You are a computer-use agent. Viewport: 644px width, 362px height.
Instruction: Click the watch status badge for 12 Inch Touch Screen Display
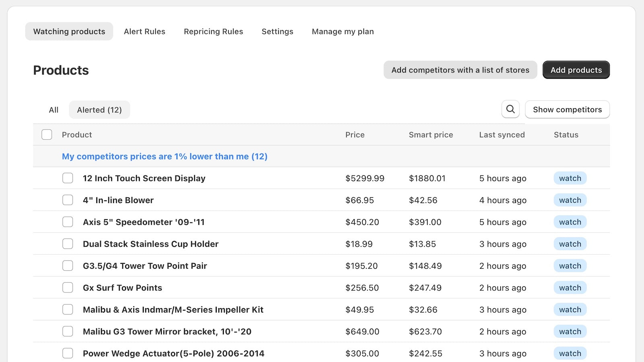(x=570, y=178)
